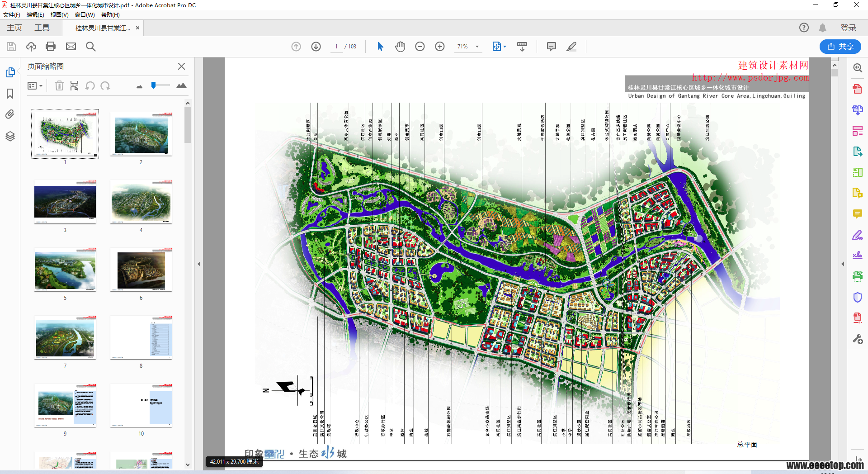Open the Fill & Sign tool

857,235
